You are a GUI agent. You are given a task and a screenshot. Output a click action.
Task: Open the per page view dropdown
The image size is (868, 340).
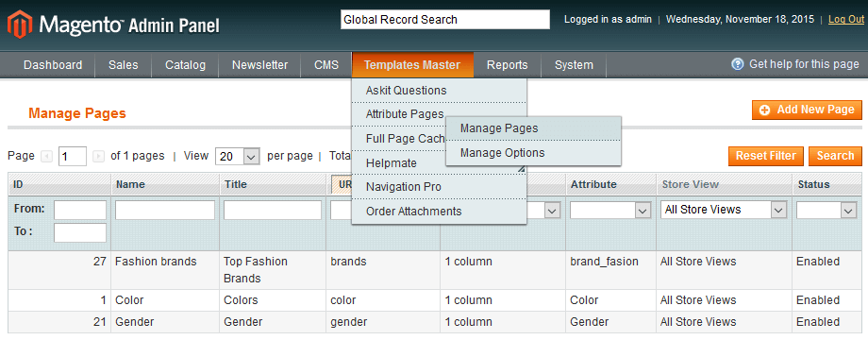238,157
